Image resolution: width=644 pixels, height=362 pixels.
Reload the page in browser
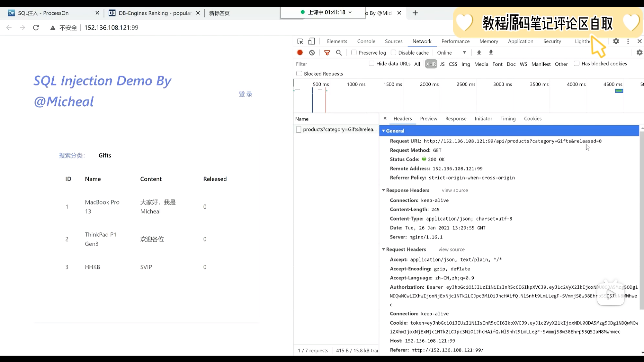point(36,27)
